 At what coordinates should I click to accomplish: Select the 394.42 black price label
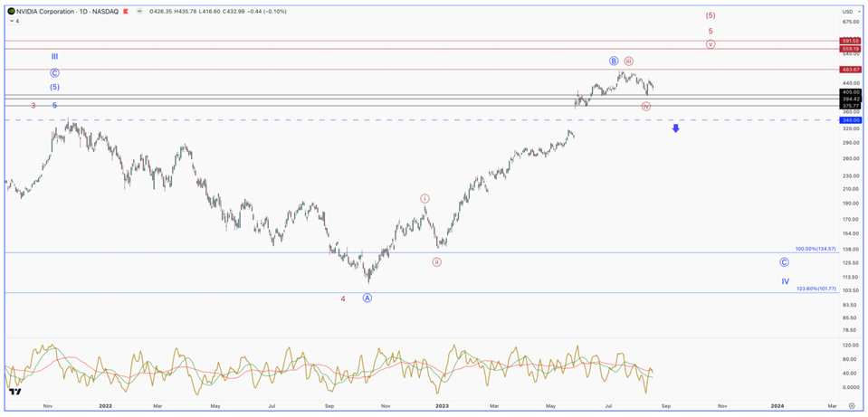(x=851, y=99)
